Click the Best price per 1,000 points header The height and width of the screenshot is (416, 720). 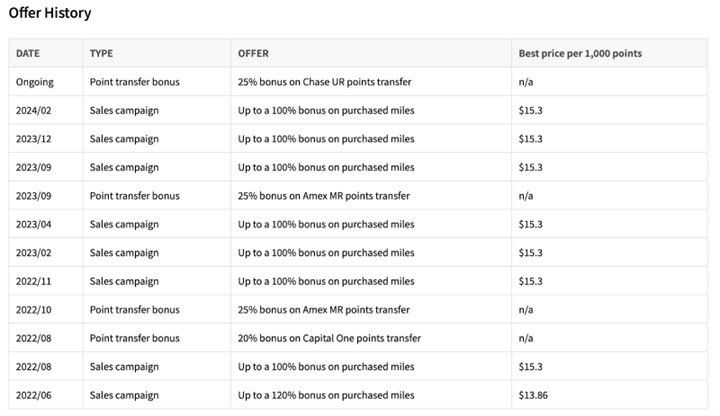[580, 53]
